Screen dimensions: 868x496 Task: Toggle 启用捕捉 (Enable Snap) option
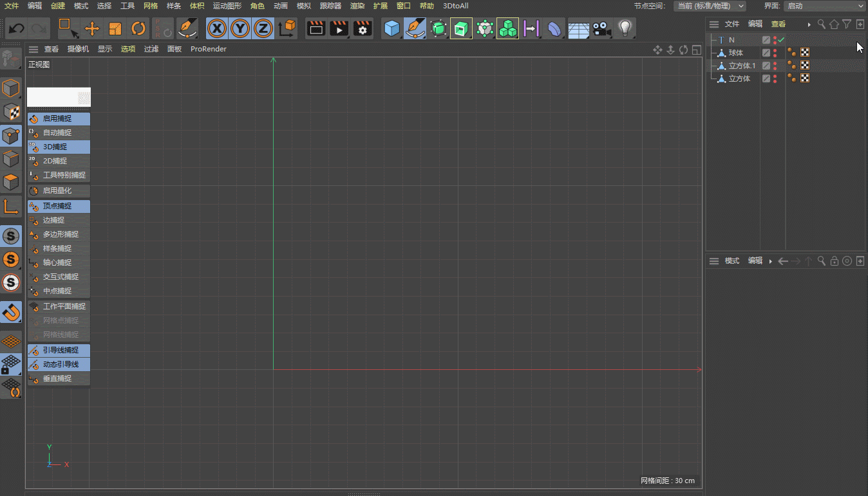57,118
